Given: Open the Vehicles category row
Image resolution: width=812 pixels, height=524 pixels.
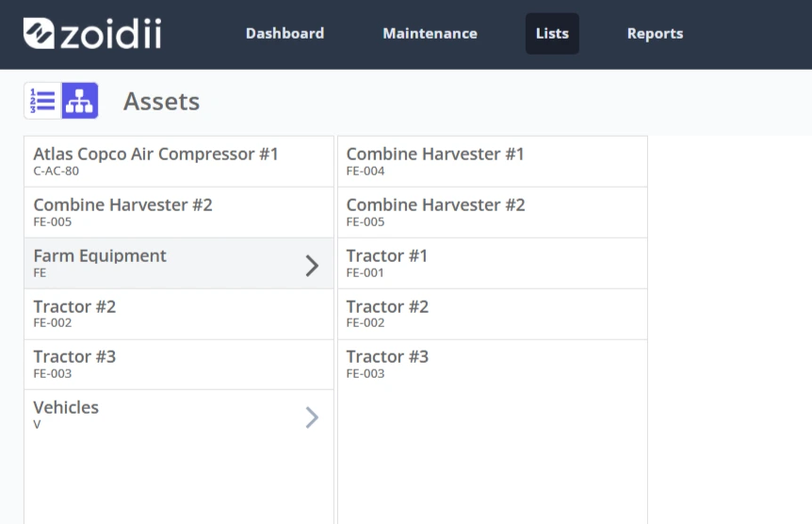Looking at the screenshot, I should pos(179,416).
